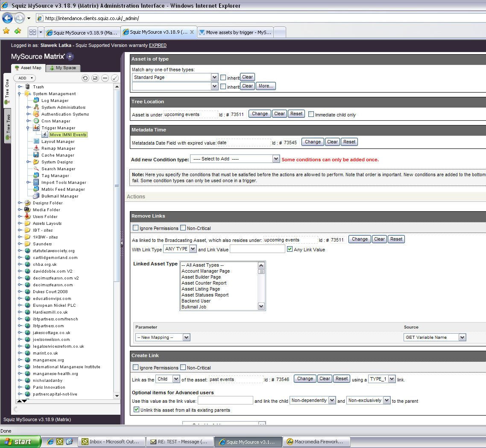Select the Users Folder icon

pyautogui.click(x=28, y=216)
